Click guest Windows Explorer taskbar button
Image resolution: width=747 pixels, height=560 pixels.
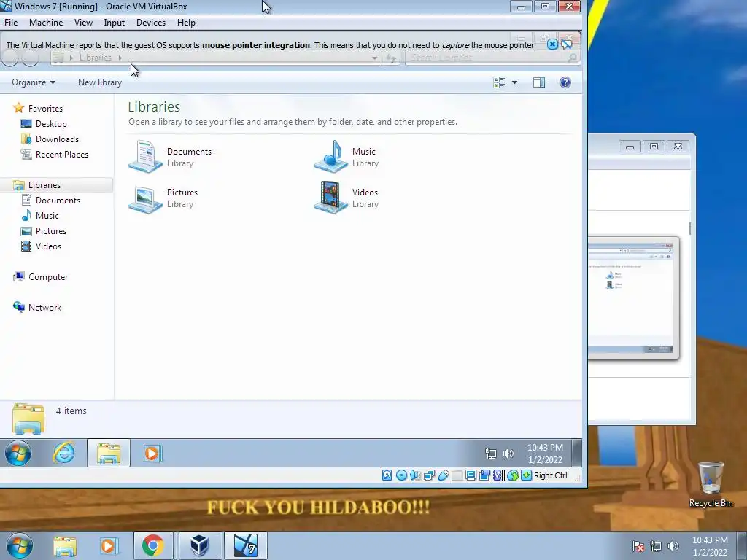tap(109, 453)
